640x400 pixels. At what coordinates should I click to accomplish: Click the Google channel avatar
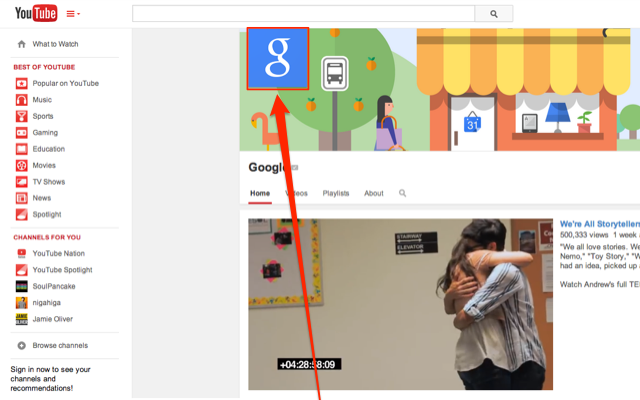coord(278,58)
